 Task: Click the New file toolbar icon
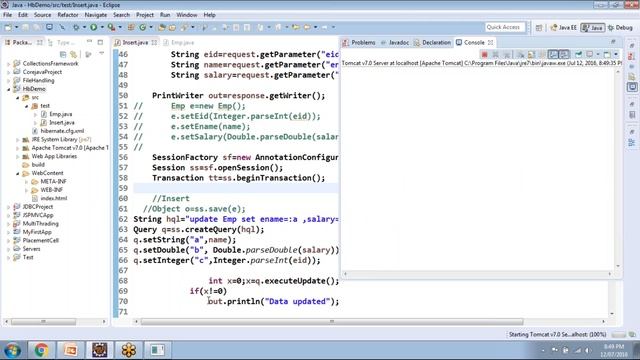click(x=8, y=27)
